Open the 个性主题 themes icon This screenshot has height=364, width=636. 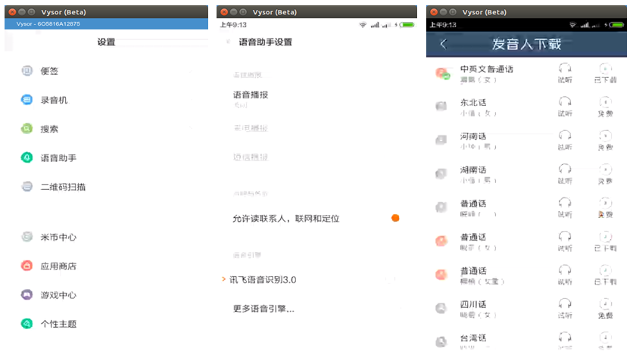pyautogui.click(x=26, y=323)
